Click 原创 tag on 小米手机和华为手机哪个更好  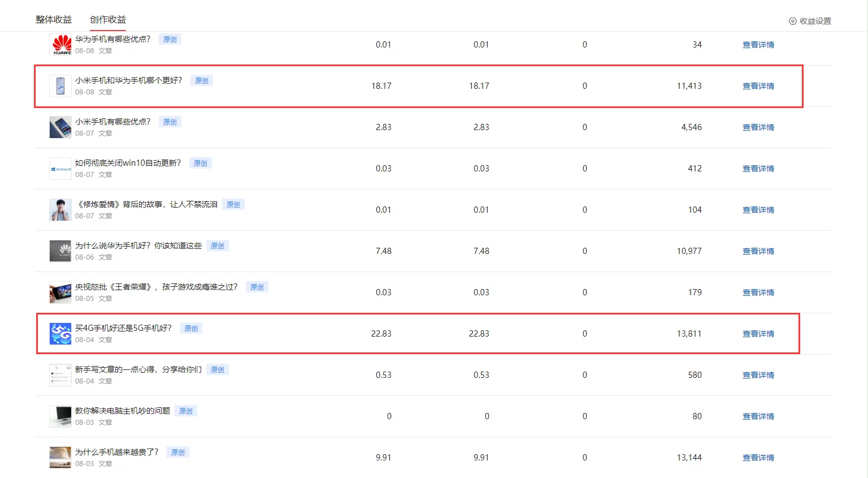pos(202,81)
